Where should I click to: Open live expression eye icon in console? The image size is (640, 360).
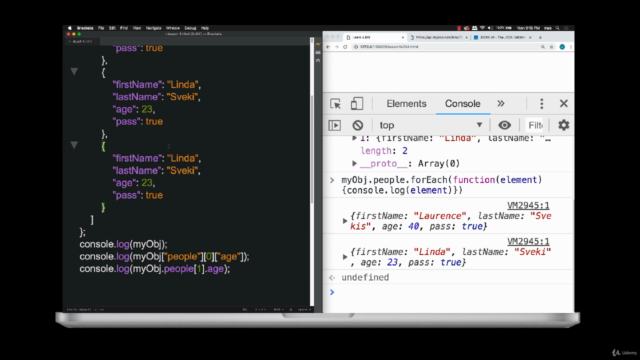pyautogui.click(x=504, y=125)
